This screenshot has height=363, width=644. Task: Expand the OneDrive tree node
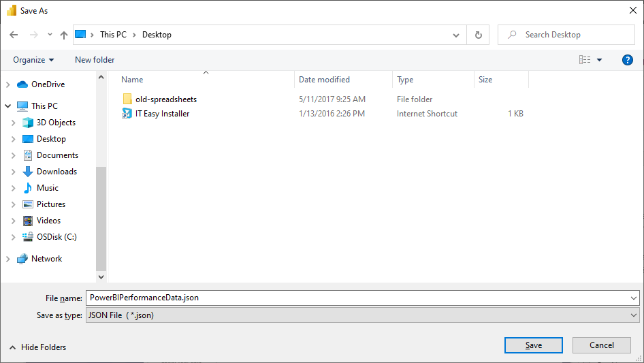(x=7, y=84)
